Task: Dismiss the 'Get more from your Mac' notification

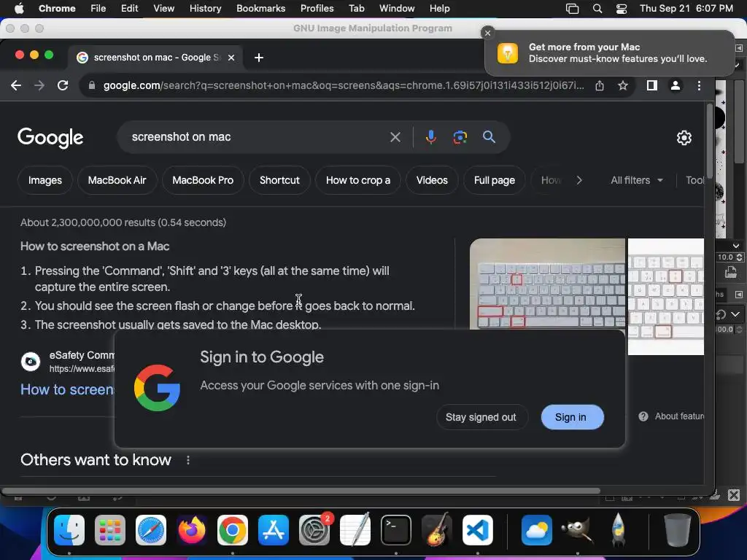Action: point(487,33)
